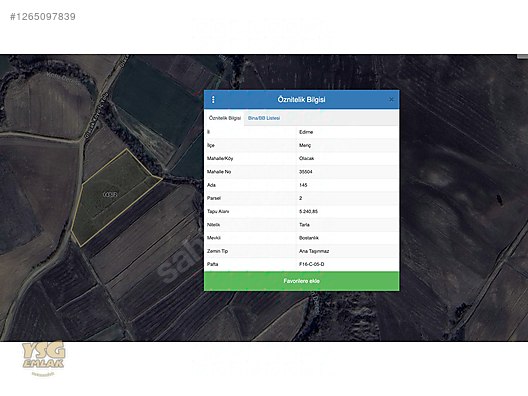Click the Parsel row value 2
This screenshot has width=528, height=396.
pos(300,198)
